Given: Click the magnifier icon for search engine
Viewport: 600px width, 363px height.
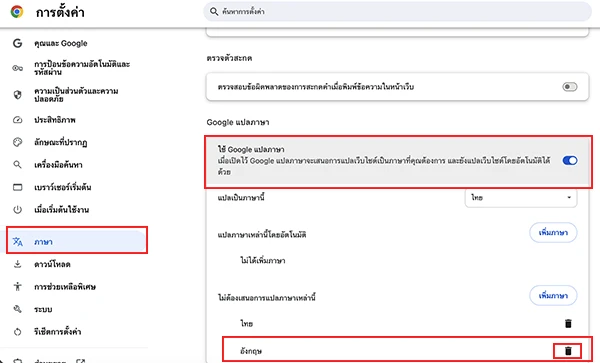Looking at the screenshot, I should click(17, 165).
